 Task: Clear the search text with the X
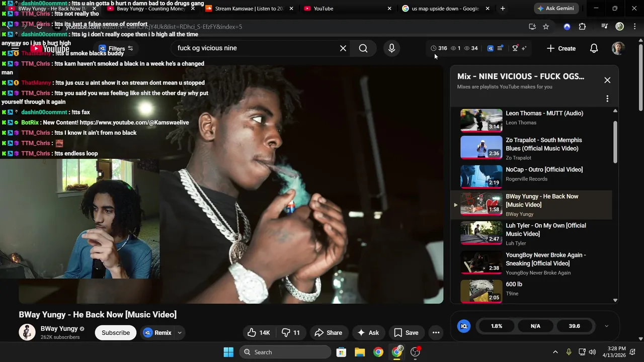tap(343, 48)
